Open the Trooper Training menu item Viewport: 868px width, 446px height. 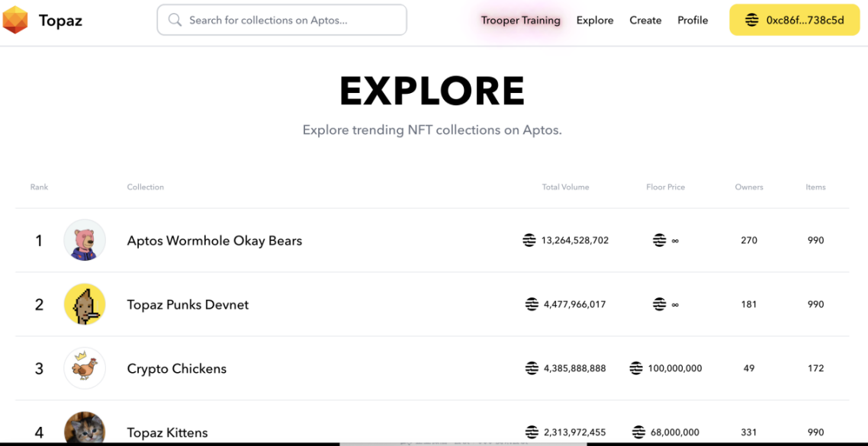point(520,21)
